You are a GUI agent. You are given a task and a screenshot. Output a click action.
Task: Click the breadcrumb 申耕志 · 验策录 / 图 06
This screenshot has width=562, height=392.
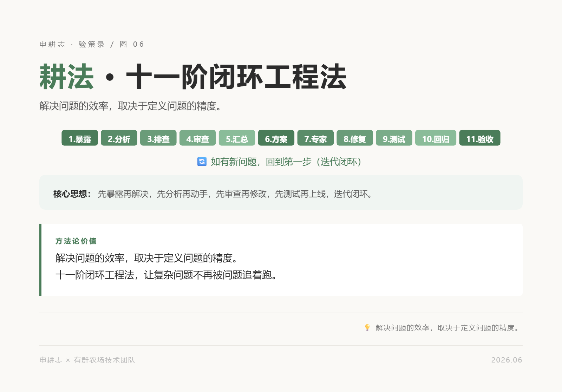pos(92,44)
